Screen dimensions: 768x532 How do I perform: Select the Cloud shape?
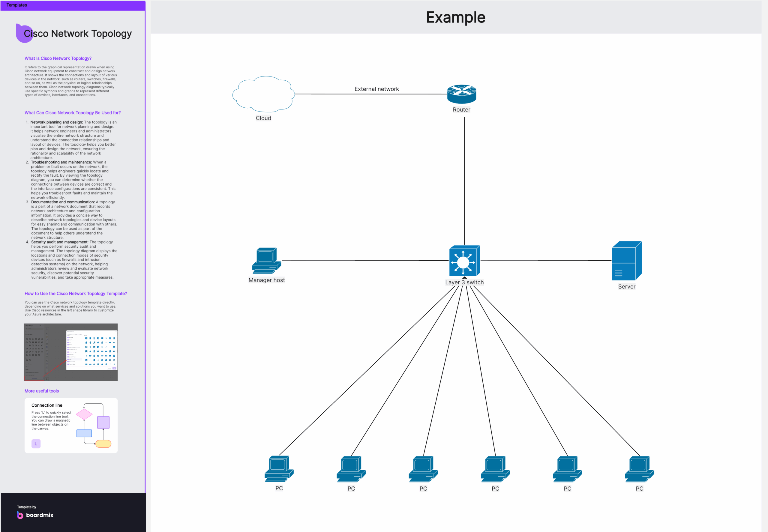click(x=263, y=94)
